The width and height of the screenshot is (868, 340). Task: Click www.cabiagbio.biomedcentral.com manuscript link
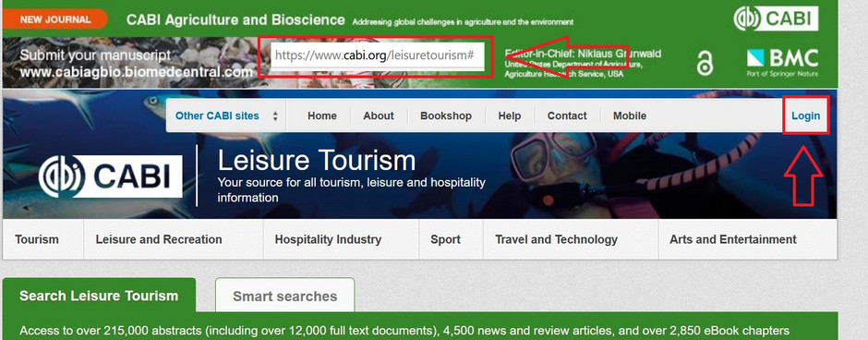(136, 72)
